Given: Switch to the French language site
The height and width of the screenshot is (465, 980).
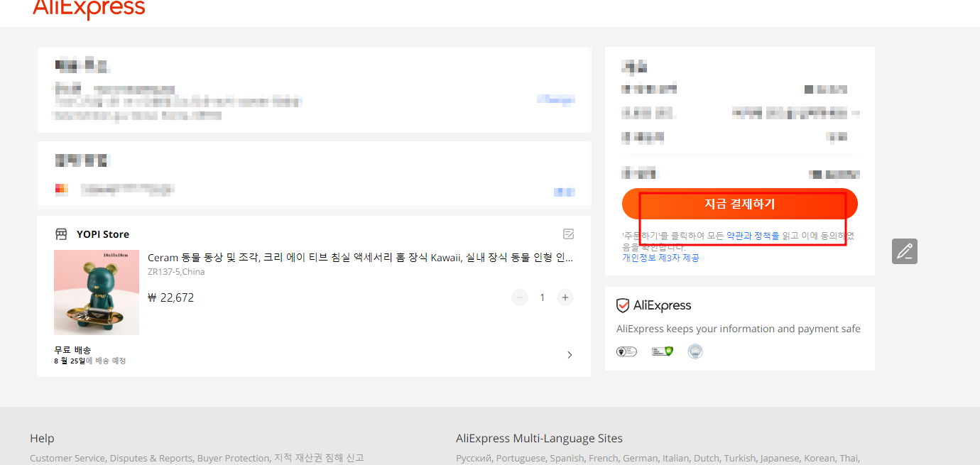Looking at the screenshot, I should (x=604, y=459).
